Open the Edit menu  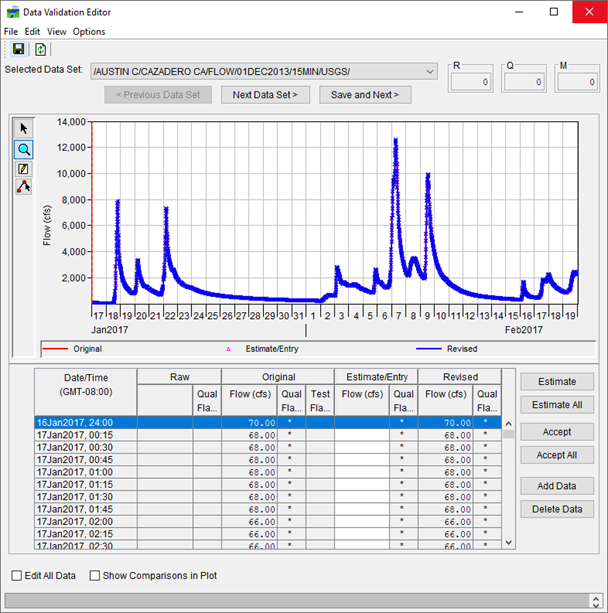coord(32,32)
